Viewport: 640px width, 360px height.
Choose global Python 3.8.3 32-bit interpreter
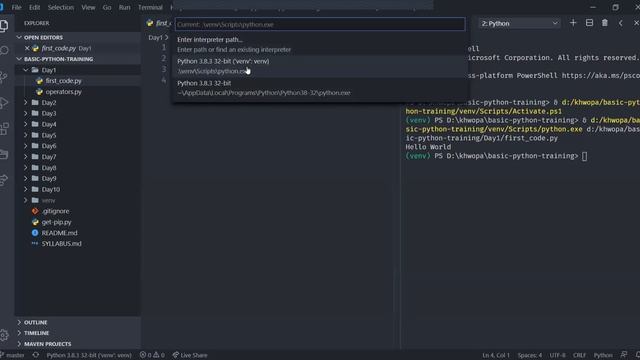coord(320,88)
